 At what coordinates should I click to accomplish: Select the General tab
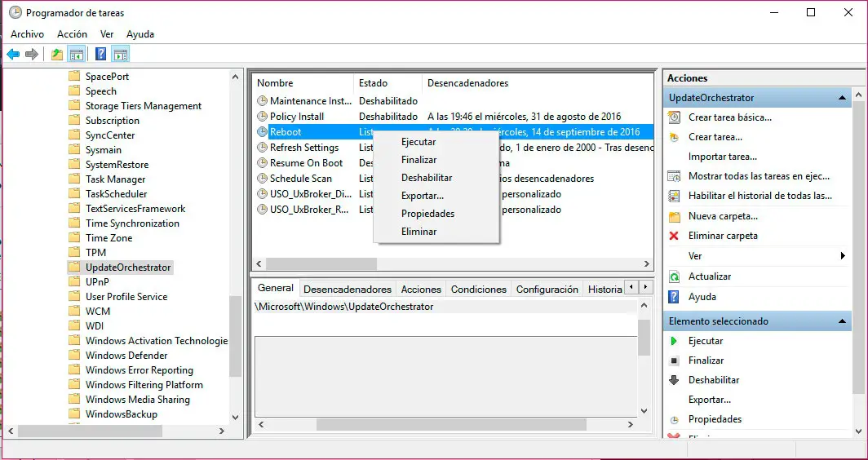click(x=276, y=288)
